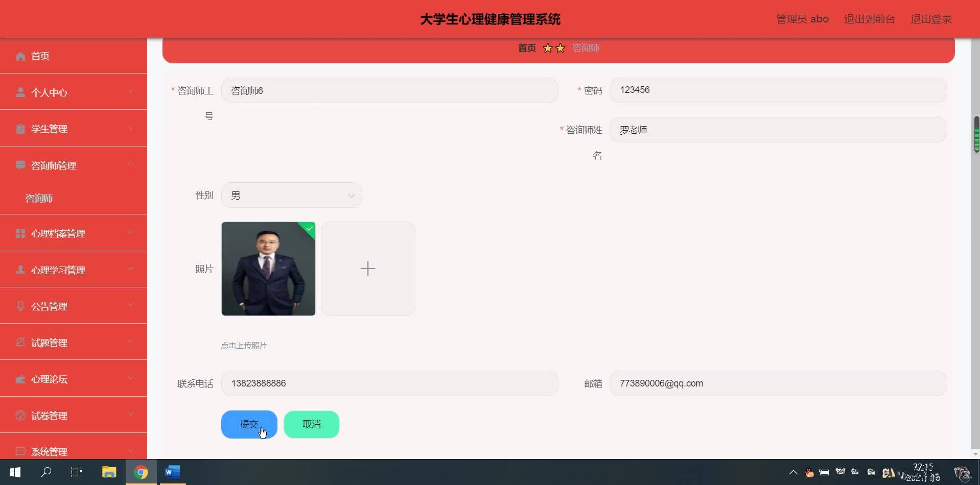Select the 个人中心 person icon
Image resolution: width=980 pixels, height=485 pixels.
pyautogui.click(x=20, y=92)
